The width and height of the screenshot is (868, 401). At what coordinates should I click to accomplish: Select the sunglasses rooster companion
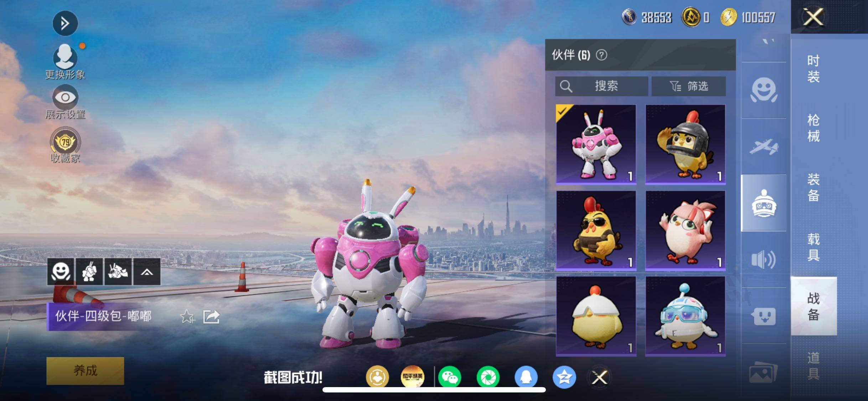pos(596,230)
